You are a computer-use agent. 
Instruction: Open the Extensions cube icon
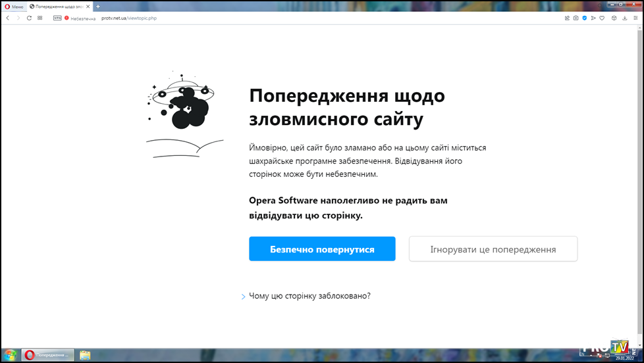coord(614,18)
